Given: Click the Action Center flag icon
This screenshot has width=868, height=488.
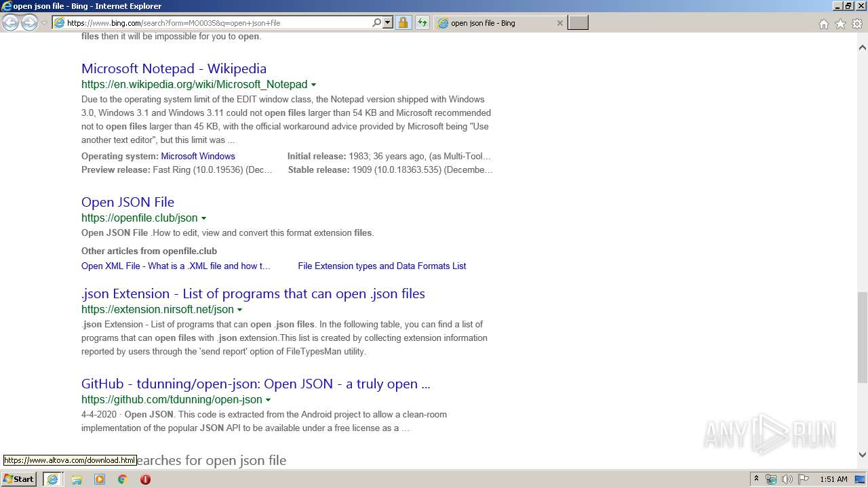Looking at the screenshot, I should pos(804,479).
